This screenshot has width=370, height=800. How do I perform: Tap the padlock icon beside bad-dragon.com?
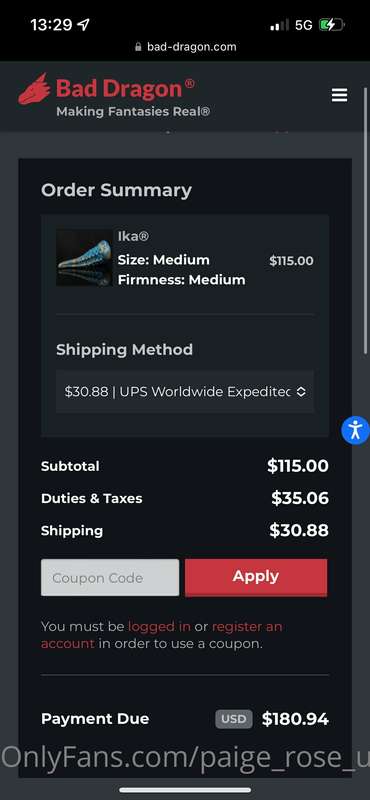pos(138,47)
